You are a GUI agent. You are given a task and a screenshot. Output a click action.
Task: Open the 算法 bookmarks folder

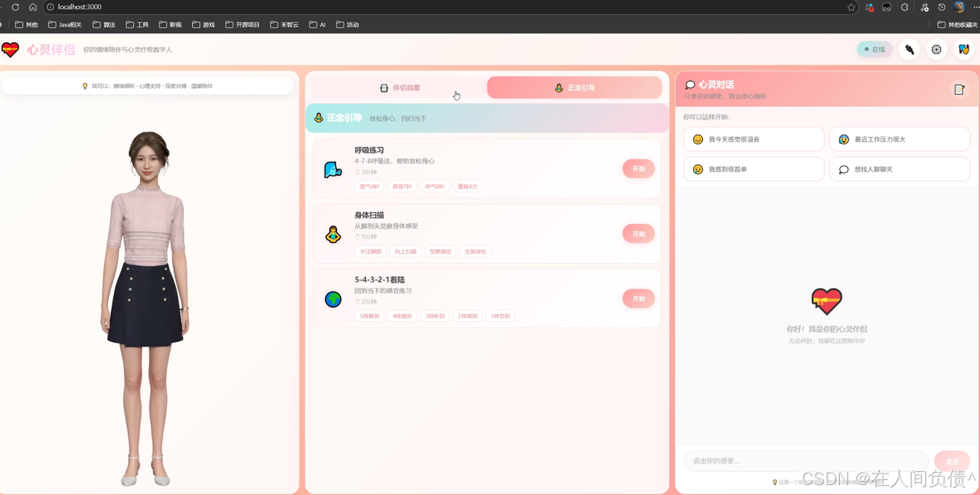104,24
